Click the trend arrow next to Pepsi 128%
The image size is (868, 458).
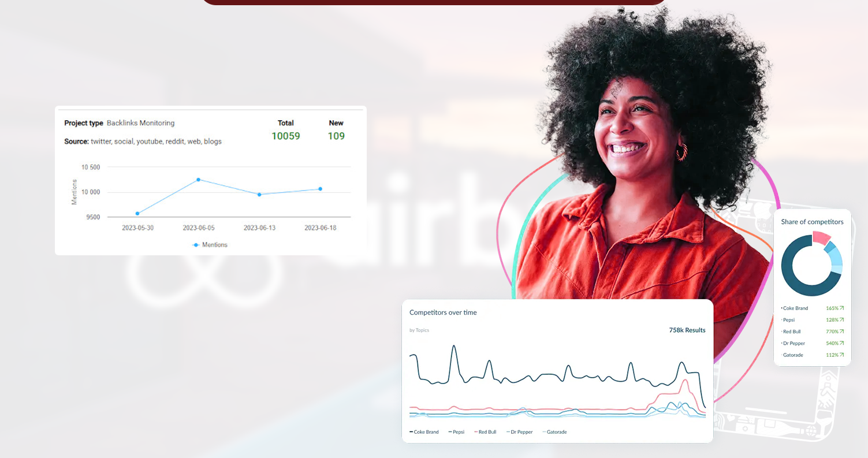pyautogui.click(x=841, y=320)
